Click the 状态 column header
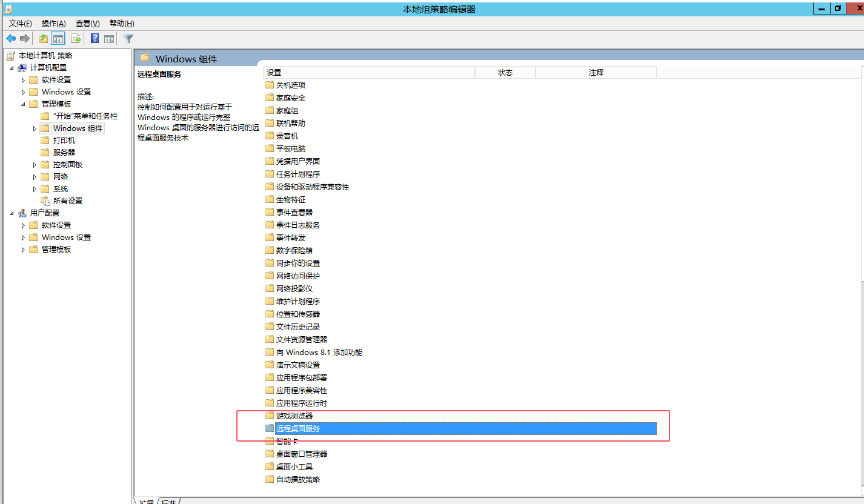Viewport: 864px width, 504px height. (505, 72)
